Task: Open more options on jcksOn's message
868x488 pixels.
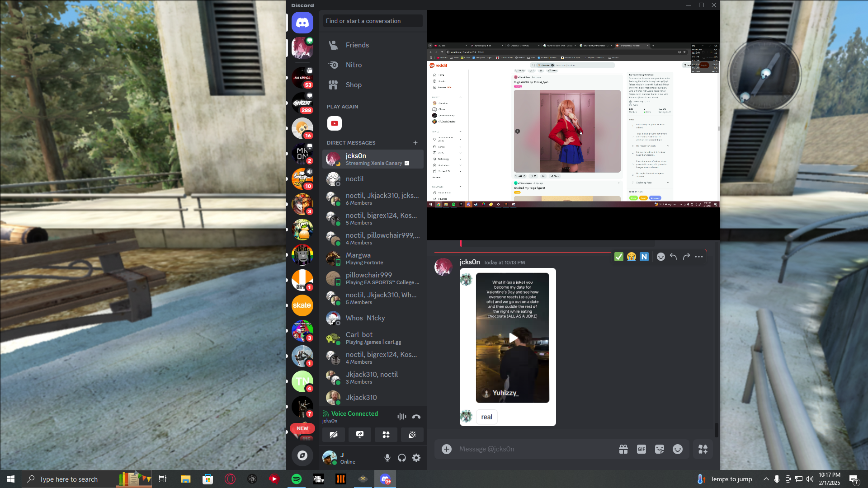Action: click(699, 257)
